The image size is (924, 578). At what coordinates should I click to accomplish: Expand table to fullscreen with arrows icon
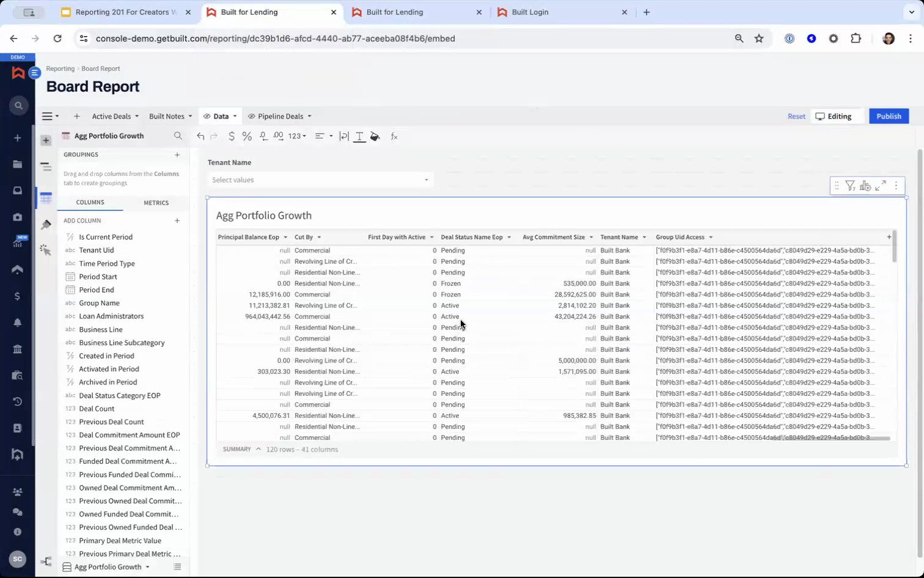click(x=881, y=186)
